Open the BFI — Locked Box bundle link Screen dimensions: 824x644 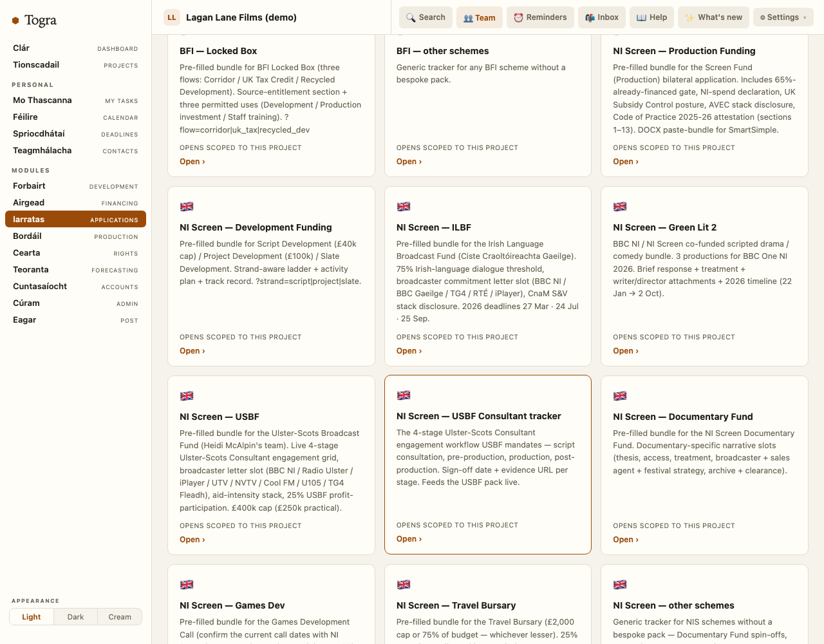point(192,162)
